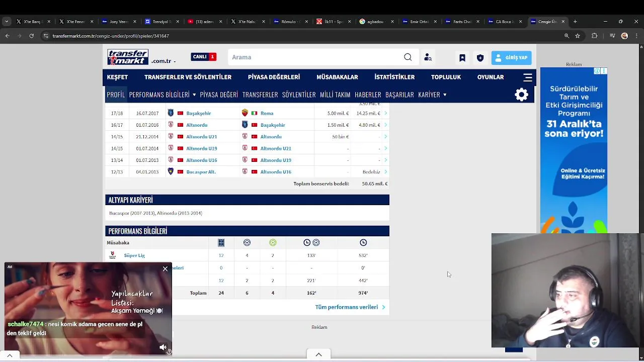Click the minutes played clock icon
Image resolution: width=644 pixels, height=362 pixels.
pos(363,242)
